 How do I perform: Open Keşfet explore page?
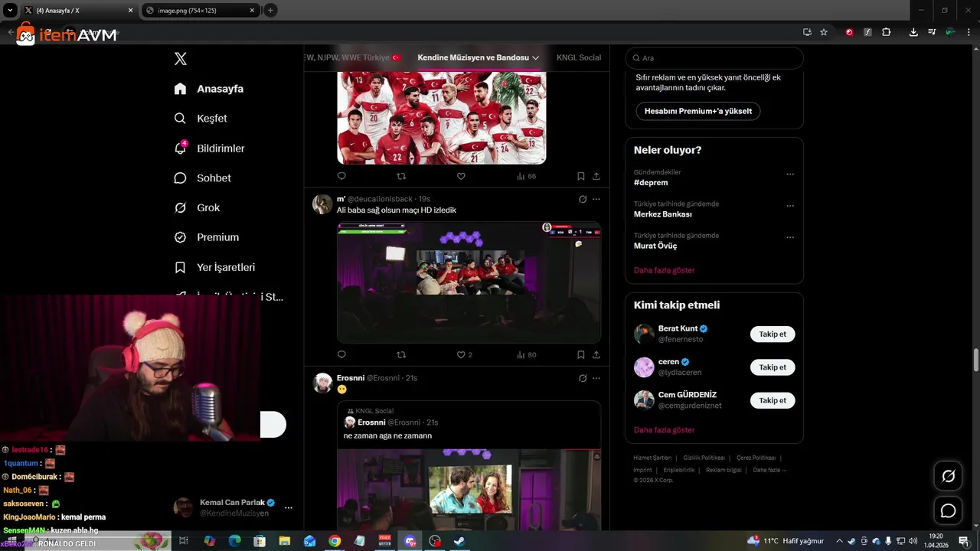tap(201, 119)
